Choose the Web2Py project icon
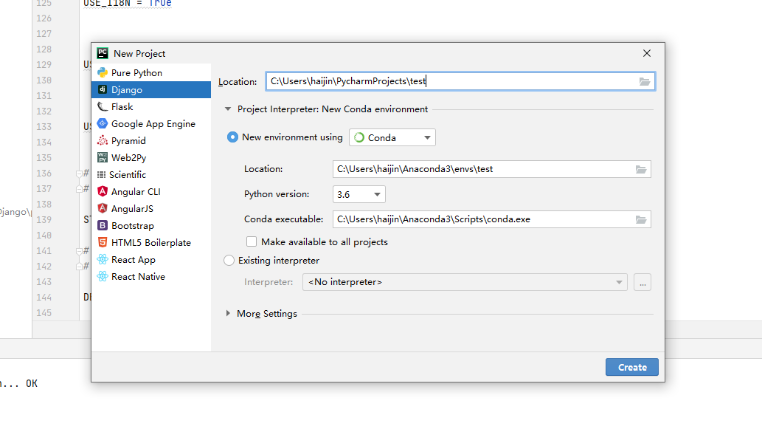 pyautogui.click(x=102, y=157)
